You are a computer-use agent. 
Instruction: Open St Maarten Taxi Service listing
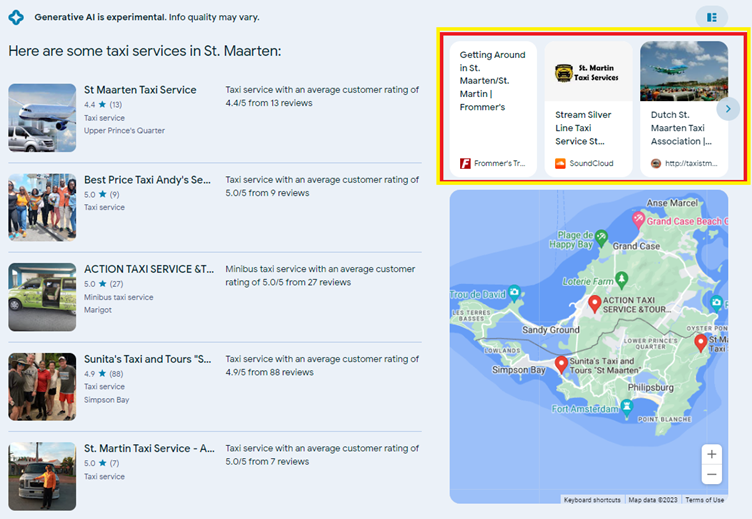click(x=140, y=90)
